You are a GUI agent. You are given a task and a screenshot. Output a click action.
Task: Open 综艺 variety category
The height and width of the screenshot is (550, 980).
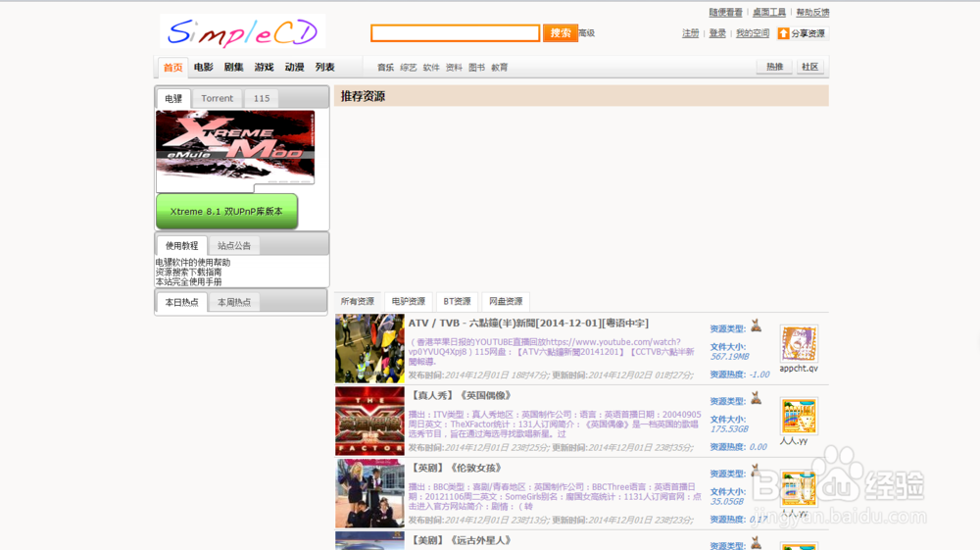tap(408, 68)
